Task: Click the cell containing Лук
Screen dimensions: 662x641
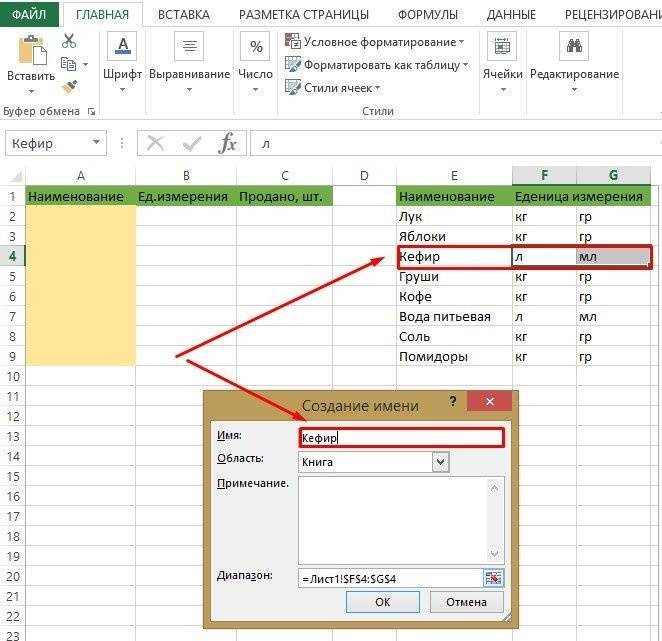Action: coord(454,216)
